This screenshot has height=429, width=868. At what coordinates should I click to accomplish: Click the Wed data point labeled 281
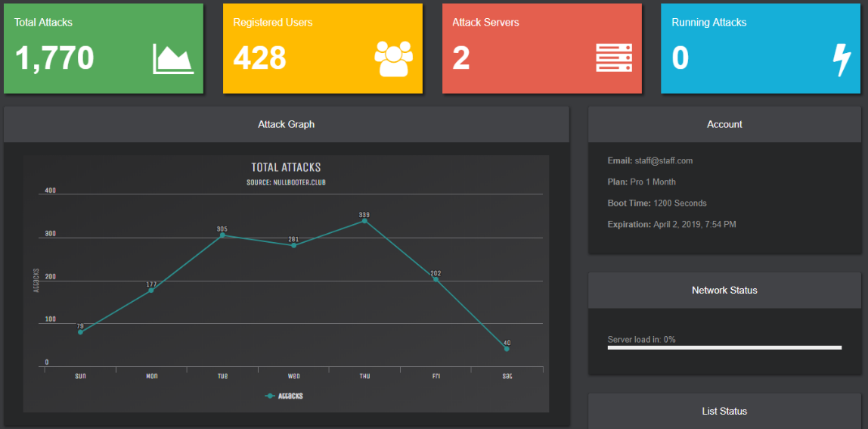coord(293,245)
